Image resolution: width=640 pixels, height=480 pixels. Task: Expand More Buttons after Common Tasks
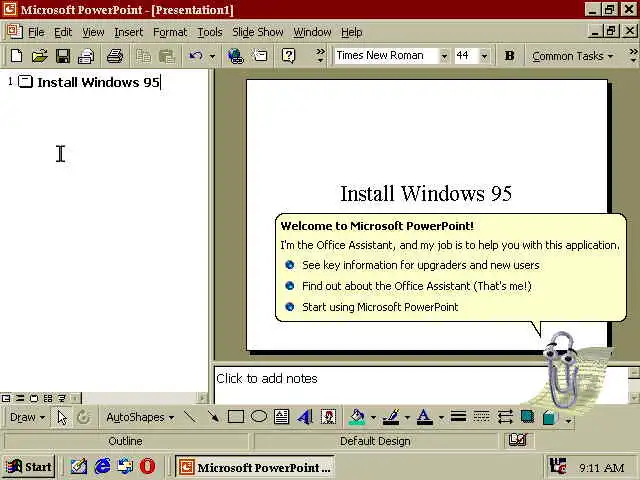pos(633,56)
